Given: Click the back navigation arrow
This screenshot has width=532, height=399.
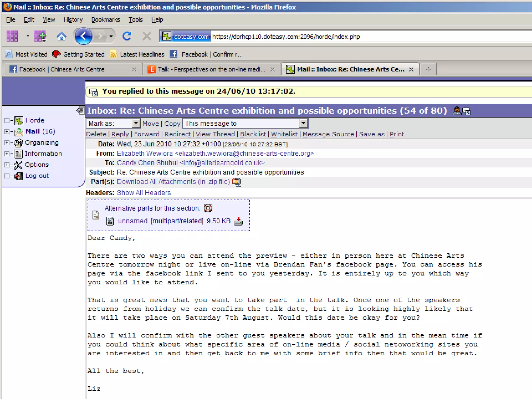Looking at the screenshot, I should pyautogui.click(x=83, y=36).
